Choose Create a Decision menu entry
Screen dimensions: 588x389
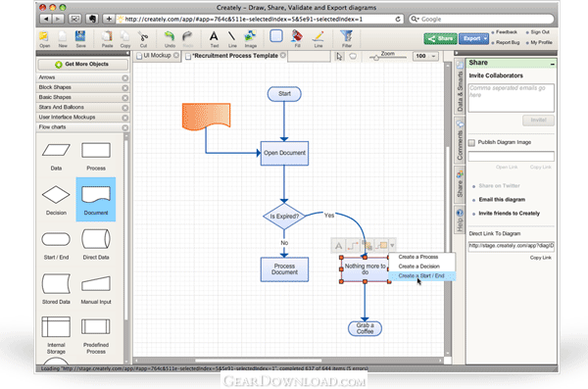[x=418, y=267]
